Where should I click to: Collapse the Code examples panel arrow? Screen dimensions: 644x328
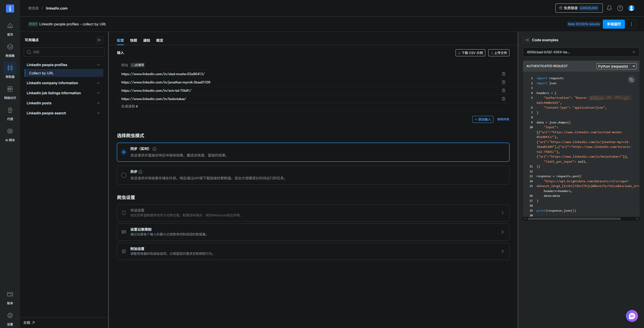click(x=526, y=40)
